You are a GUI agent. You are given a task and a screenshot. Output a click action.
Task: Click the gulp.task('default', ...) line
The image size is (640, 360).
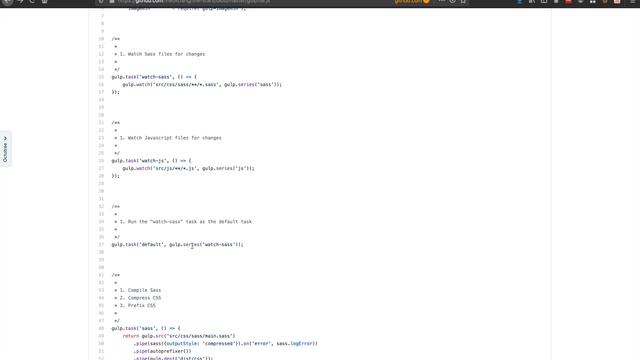177,244
